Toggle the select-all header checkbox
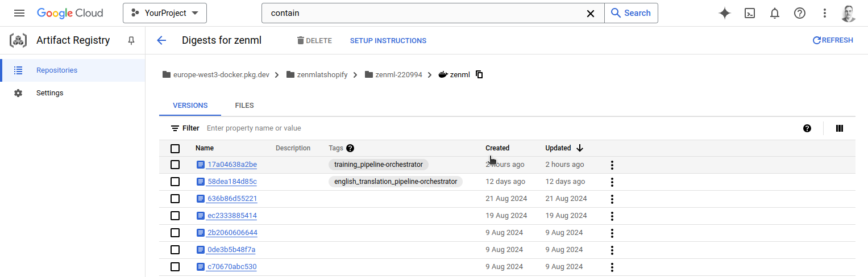This screenshot has width=868, height=277. pos(175,149)
